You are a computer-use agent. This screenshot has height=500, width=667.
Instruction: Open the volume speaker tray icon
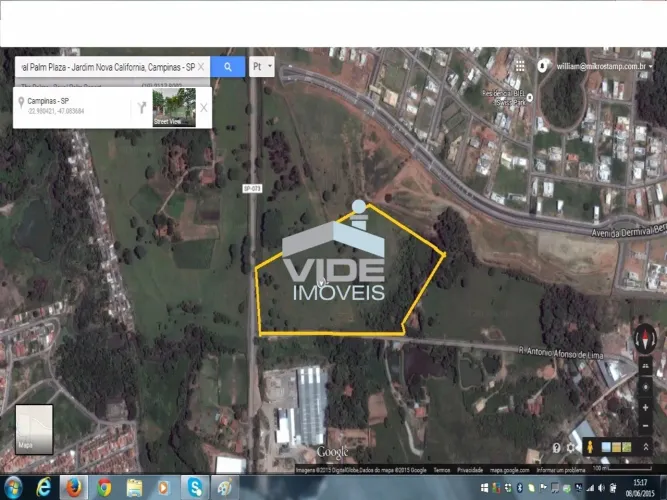pyautogui.click(x=601, y=488)
